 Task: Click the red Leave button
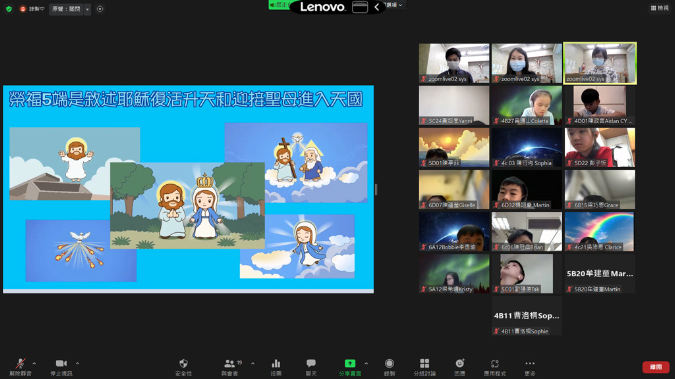[656, 367]
